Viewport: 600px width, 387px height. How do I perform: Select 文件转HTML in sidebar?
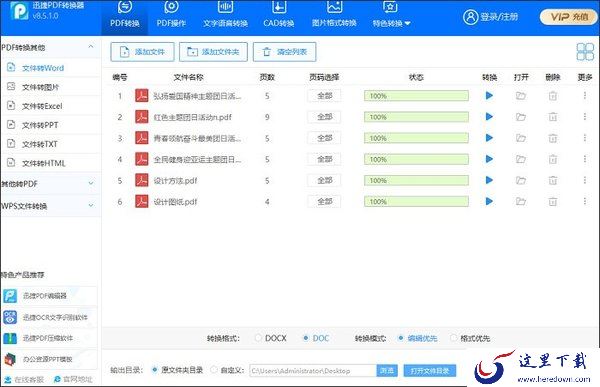[51, 163]
